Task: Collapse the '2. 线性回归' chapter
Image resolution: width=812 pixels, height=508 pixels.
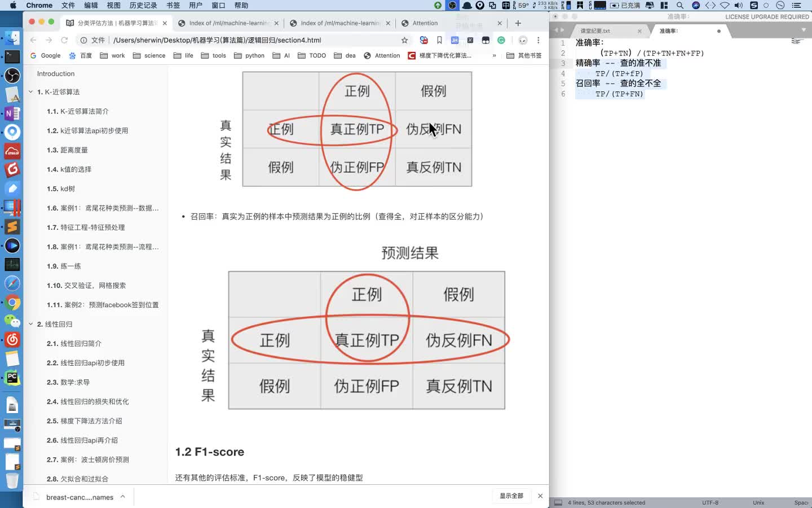Action: point(31,324)
